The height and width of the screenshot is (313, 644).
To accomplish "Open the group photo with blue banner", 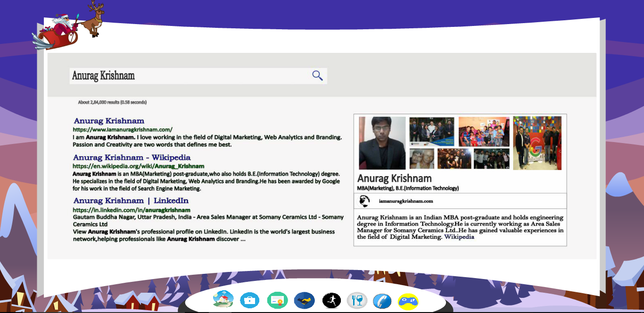I will (432, 131).
